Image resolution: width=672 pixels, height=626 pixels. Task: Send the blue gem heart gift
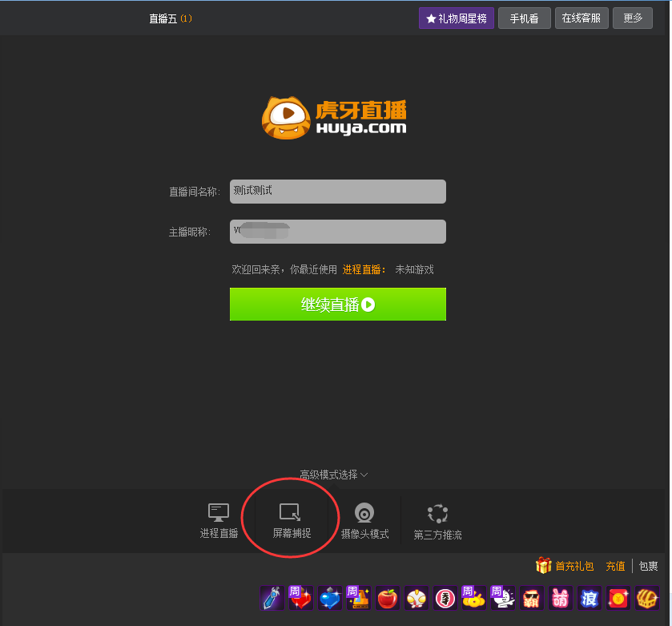(x=329, y=598)
